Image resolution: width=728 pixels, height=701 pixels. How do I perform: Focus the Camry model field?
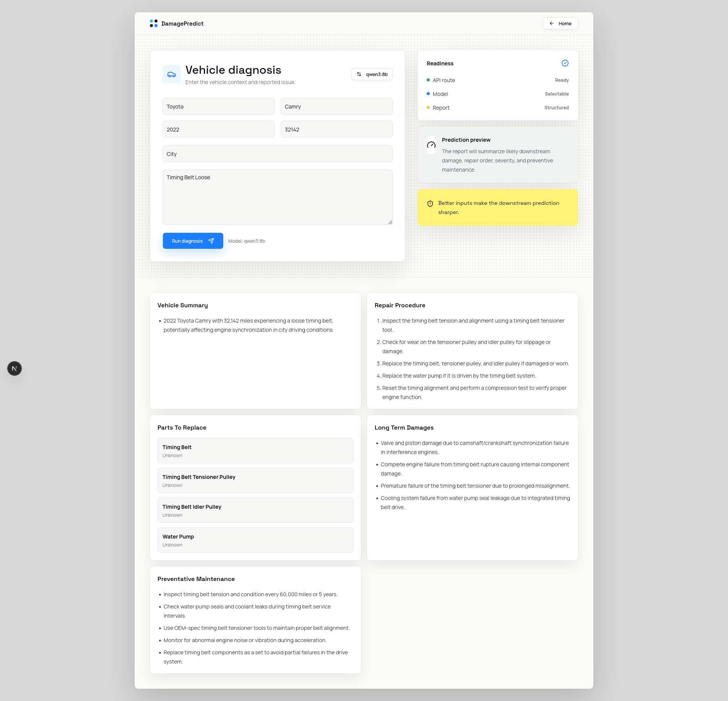336,106
